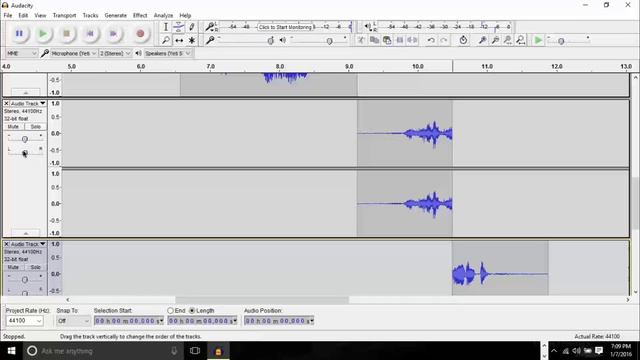Open Selection Start time format arrow

click(x=162, y=321)
